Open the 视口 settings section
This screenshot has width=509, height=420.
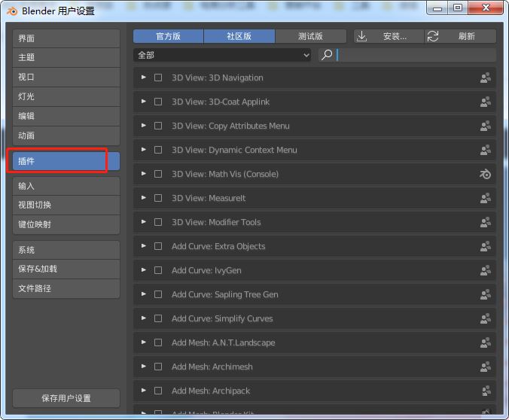tap(66, 78)
